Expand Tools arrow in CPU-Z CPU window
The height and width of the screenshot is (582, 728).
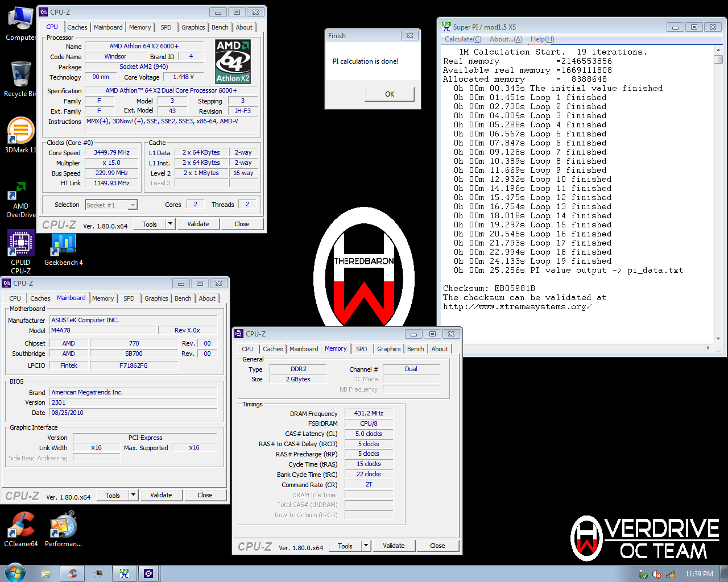[x=170, y=224]
